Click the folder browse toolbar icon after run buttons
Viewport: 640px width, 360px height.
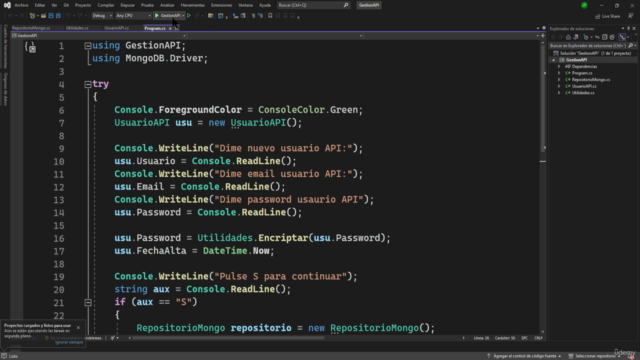click(210, 16)
